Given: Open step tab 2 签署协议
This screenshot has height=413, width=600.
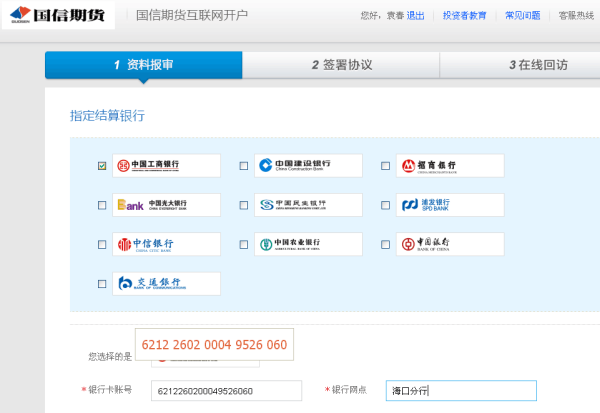Looking at the screenshot, I should tap(341, 65).
